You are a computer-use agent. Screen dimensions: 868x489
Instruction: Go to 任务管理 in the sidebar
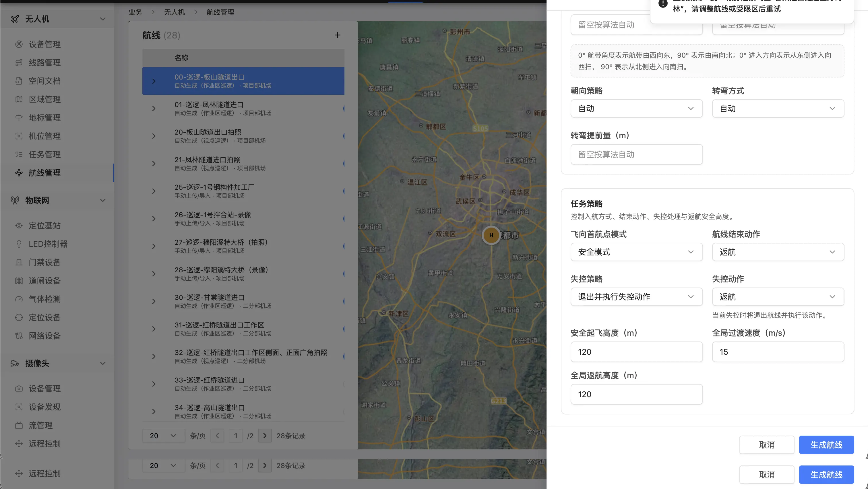[44, 154]
